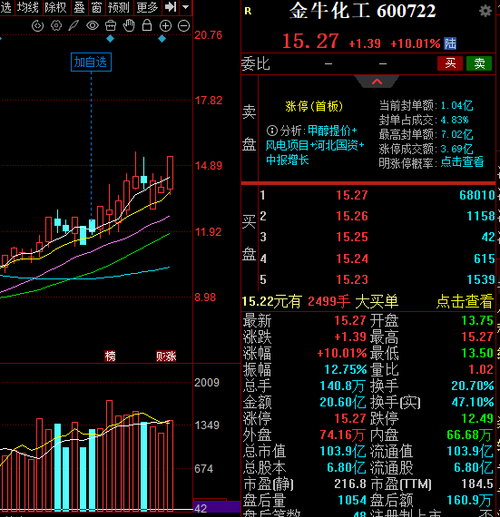500x517 pixels.
Task: Click the 封单占成交 value 4.83%
Action: [x=455, y=120]
